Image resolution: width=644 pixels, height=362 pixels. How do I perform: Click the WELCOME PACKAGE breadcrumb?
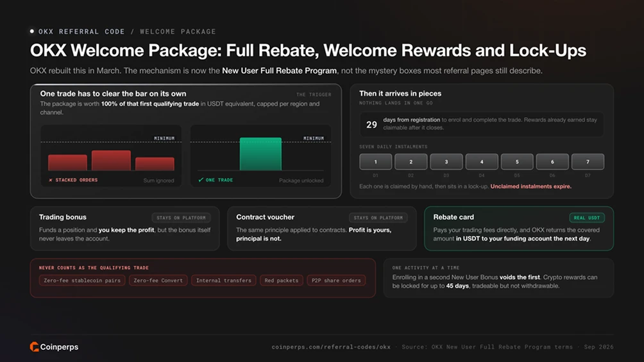(178, 31)
